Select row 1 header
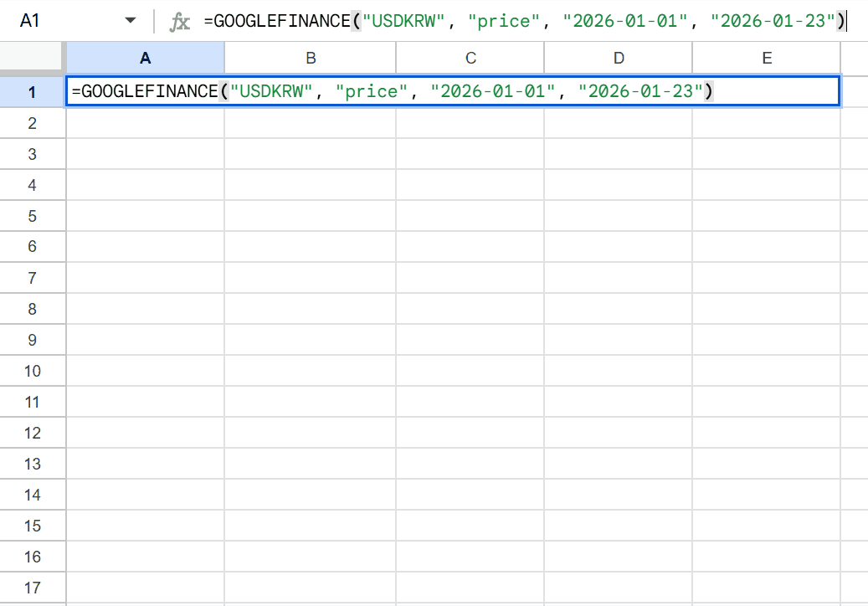 click(x=32, y=92)
